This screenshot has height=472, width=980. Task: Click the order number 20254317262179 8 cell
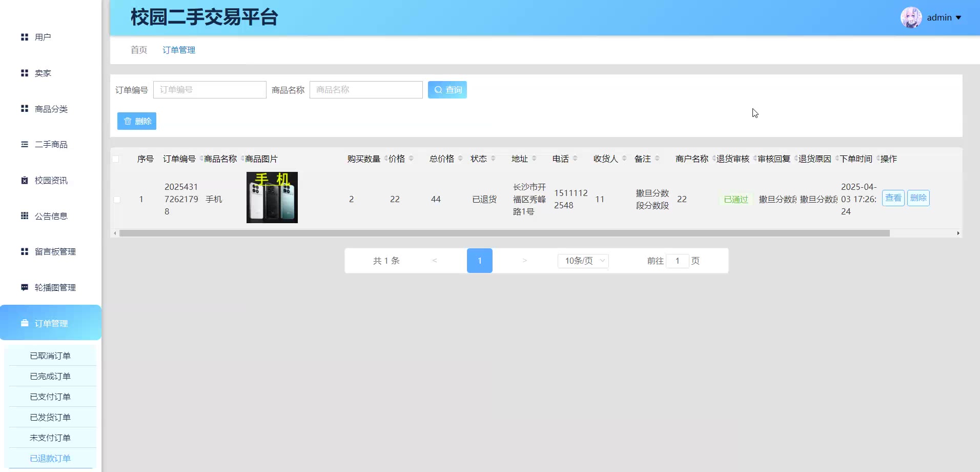pos(181,199)
